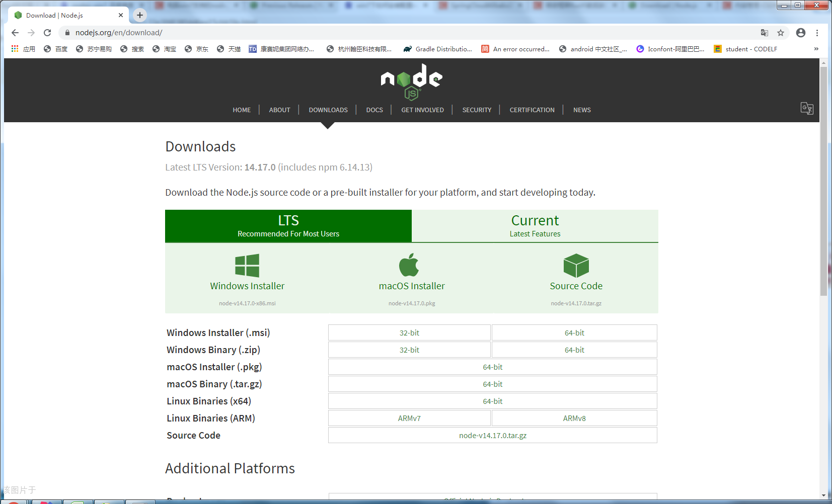Download the ARMv8 Linux binaries
Image resolution: width=832 pixels, height=504 pixels.
point(574,418)
